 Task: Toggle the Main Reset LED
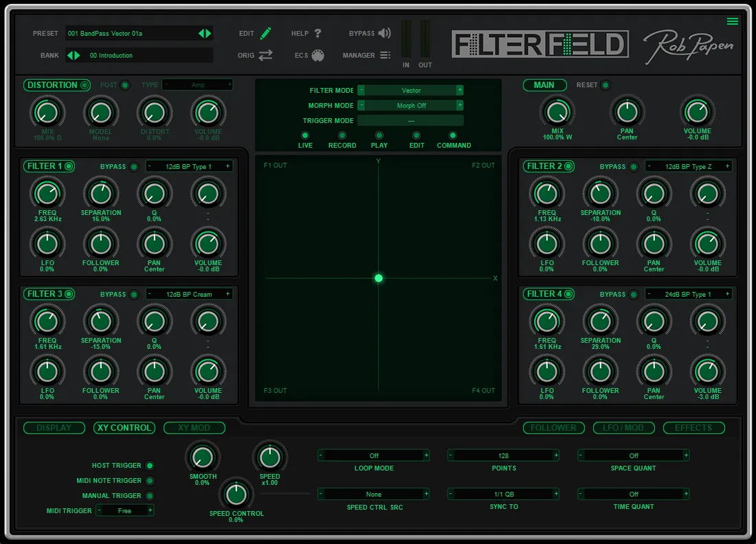(x=605, y=85)
